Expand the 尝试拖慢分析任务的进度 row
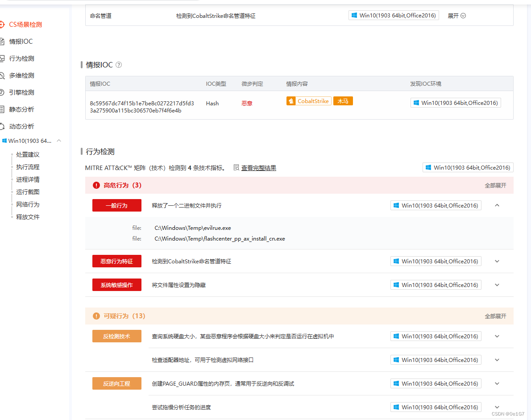 click(x=497, y=407)
